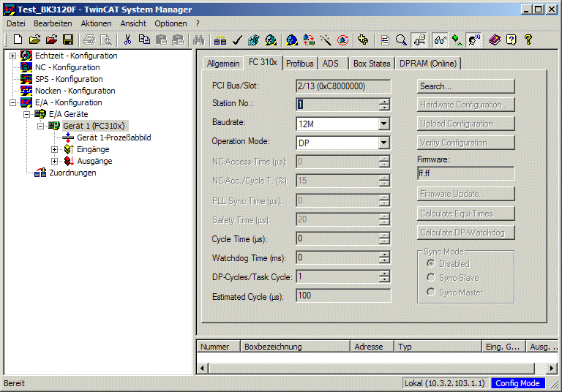The image size is (562, 392).
Task: Click the checkmark Check configuration icon
Action: [x=237, y=39]
